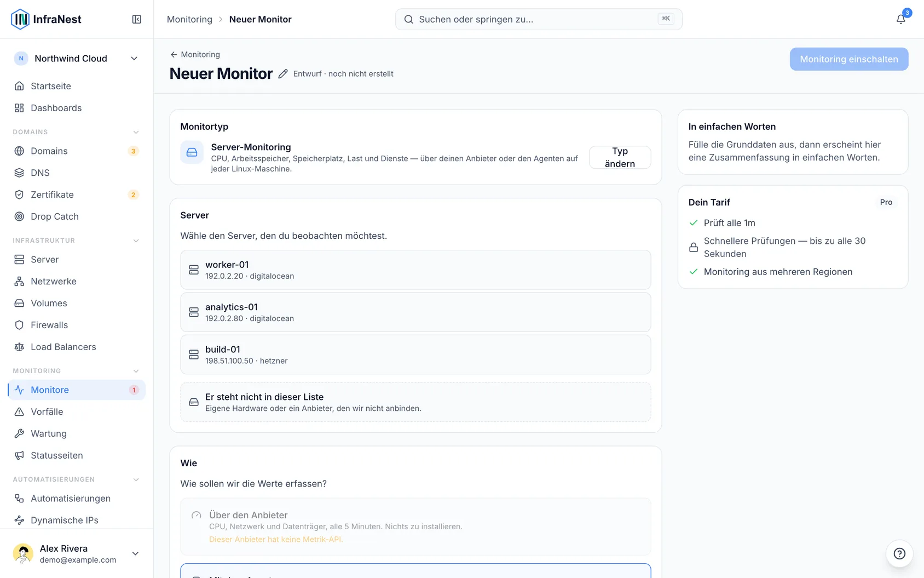Click the Monitore pulse icon
The height and width of the screenshot is (578, 924).
coord(19,390)
